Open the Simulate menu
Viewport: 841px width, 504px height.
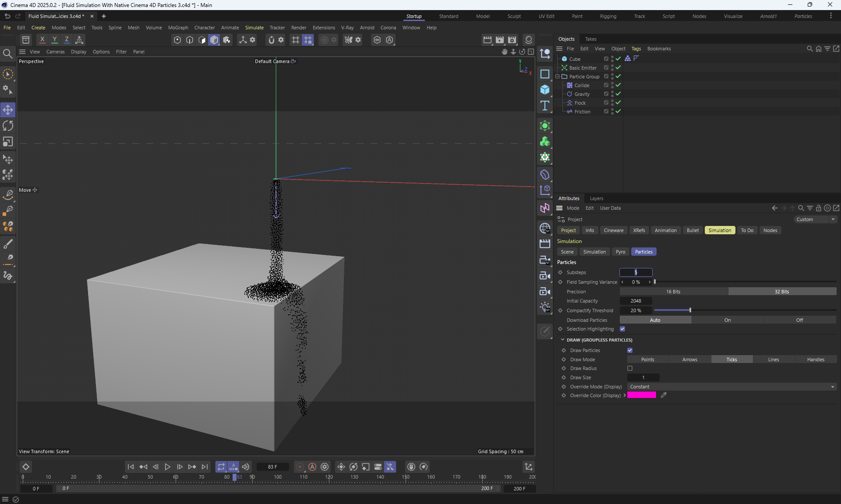click(254, 28)
